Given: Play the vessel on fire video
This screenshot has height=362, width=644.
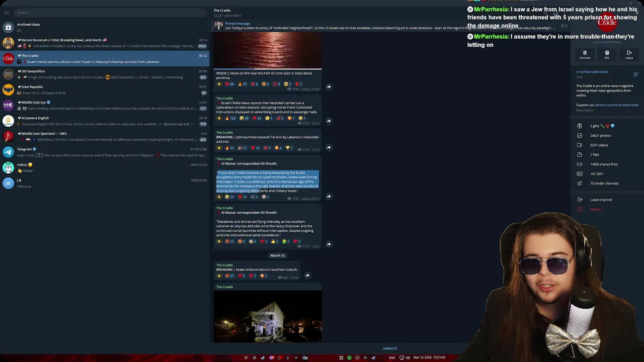Looking at the screenshot, I should click(x=267, y=50).
